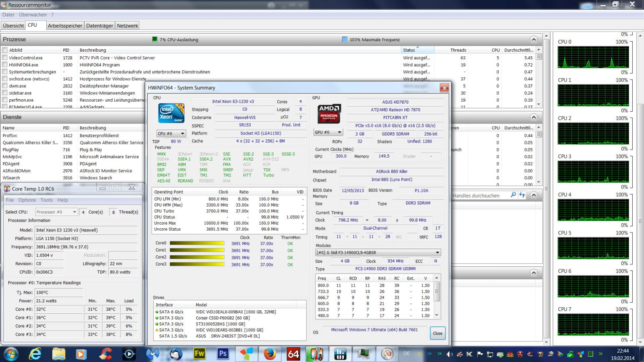The width and height of the screenshot is (644, 362).
Task: Open Thunderbird mail from the taskbar
Action: point(176,354)
